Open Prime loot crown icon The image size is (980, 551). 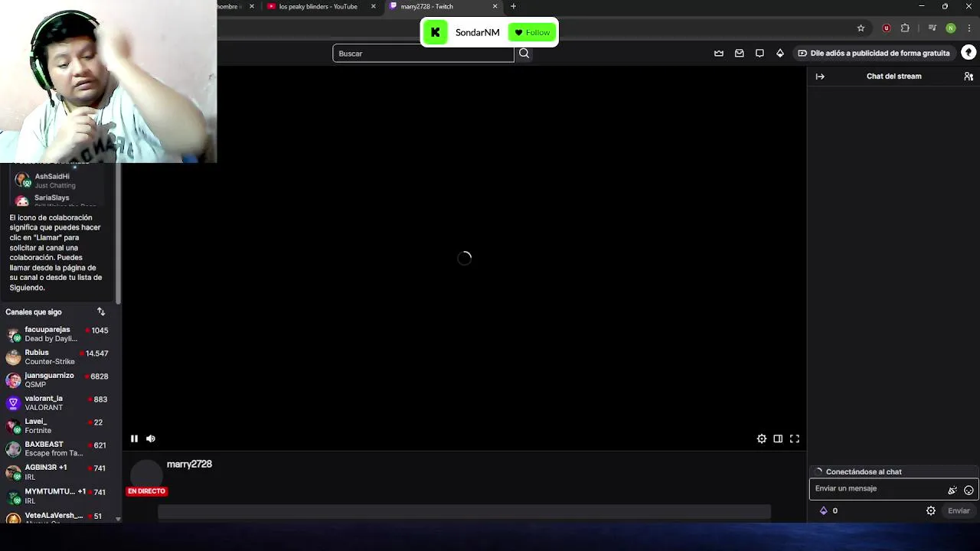[719, 53]
